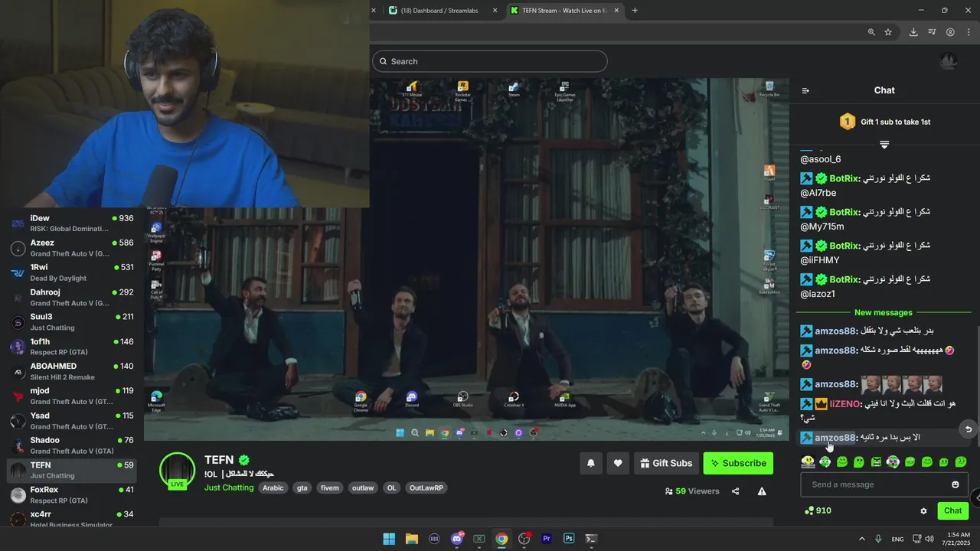Open Chrome downloads icon
This screenshot has width=980, height=551.
point(913,32)
